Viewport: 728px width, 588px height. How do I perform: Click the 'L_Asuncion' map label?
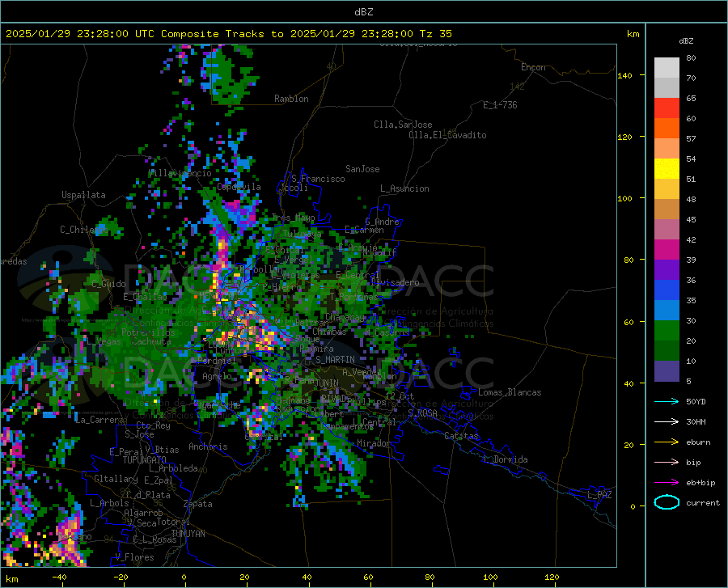pyautogui.click(x=404, y=188)
